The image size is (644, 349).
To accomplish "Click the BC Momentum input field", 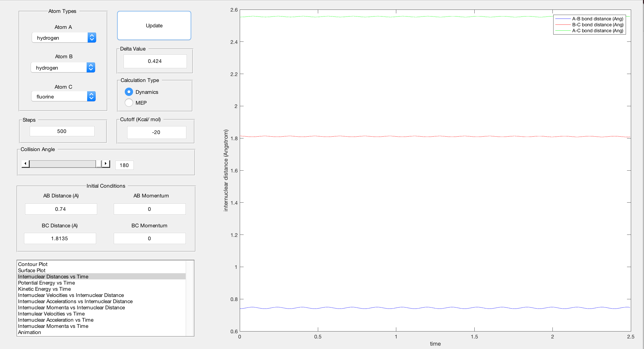I will tap(150, 238).
